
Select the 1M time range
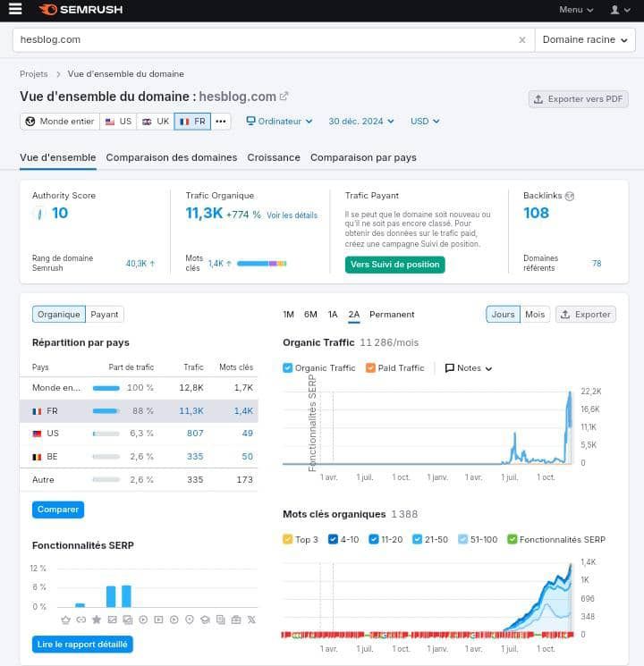tap(289, 315)
